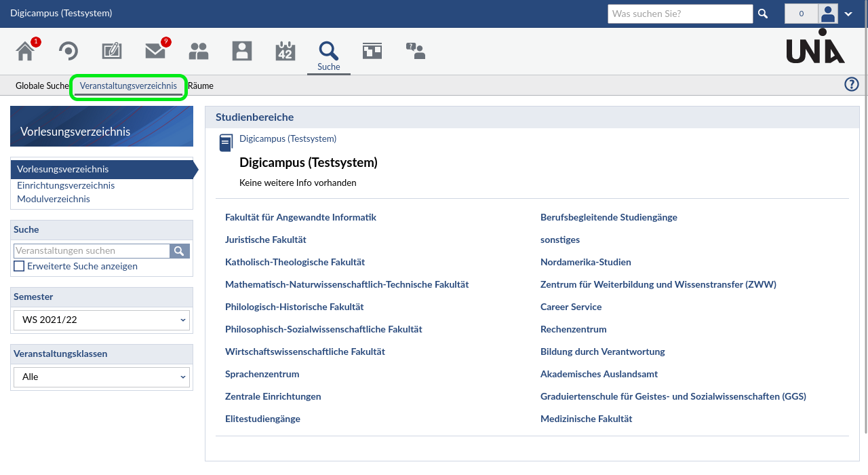Open Fakultät für Angewandte Informatik link
Image resolution: width=868 pixels, height=475 pixels.
[300, 218]
